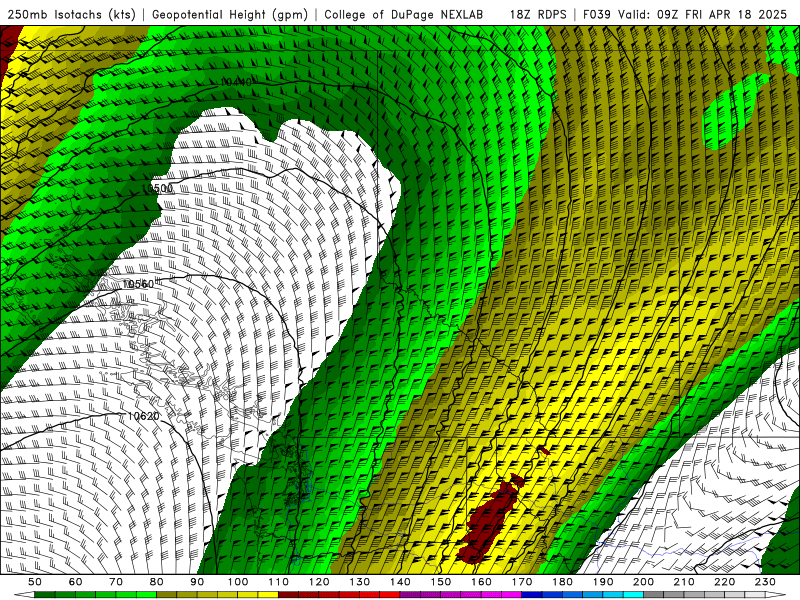The width and height of the screenshot is (800, 600).
Task: Click the "18Z RDPS" model run label
Action: [x=538, y=14]
